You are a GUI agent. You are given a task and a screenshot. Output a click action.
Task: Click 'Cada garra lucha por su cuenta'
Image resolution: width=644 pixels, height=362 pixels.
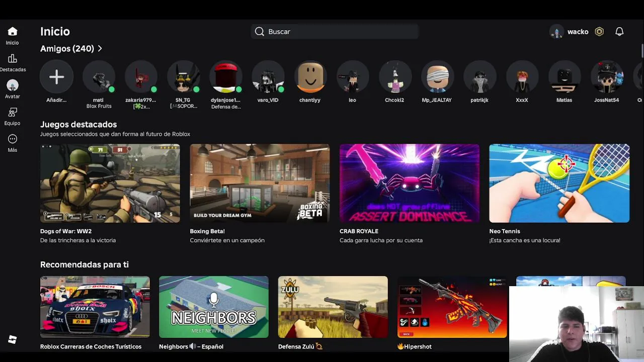click(x=381, y=240)
